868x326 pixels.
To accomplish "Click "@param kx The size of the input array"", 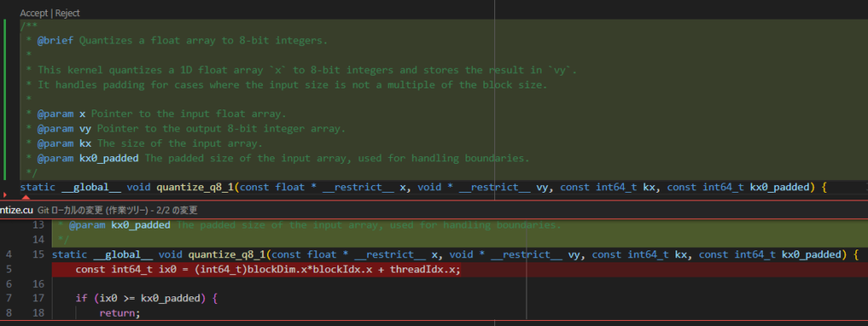I will coord(144,143).
